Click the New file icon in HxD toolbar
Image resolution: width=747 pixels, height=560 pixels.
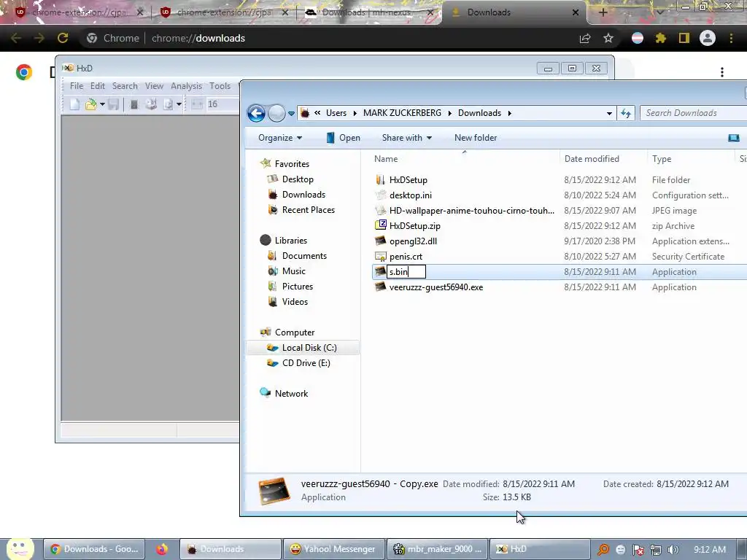coord(75,104)
